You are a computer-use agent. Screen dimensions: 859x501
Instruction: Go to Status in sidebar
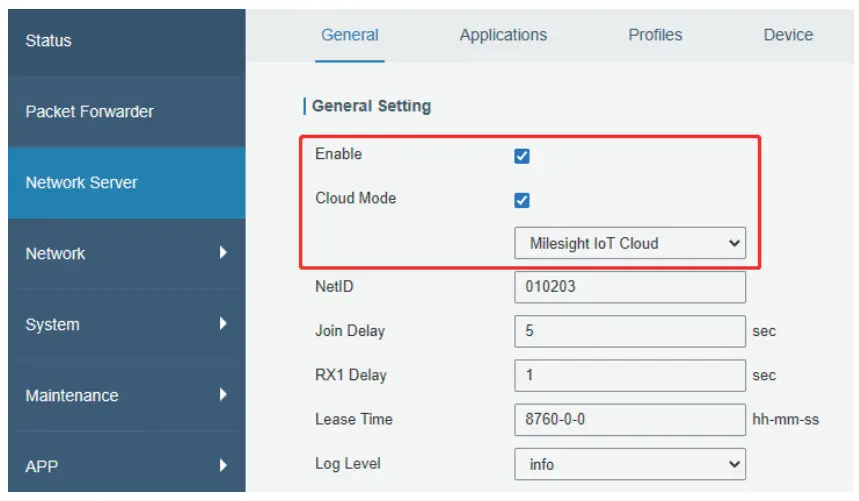click(x=48, y=41)
